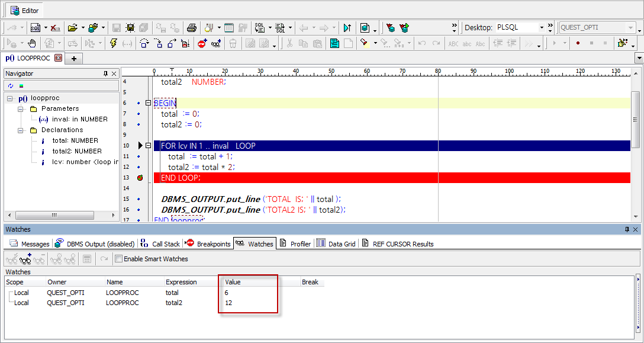
Task: Toggle the breakpoint on END LOOP line
Action: click(x=140, y=178)
